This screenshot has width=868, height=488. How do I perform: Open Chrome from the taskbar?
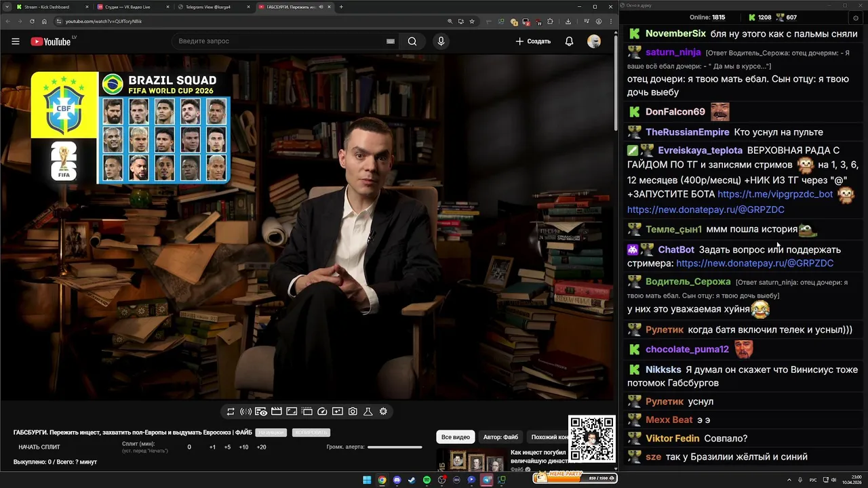[382, 480]
